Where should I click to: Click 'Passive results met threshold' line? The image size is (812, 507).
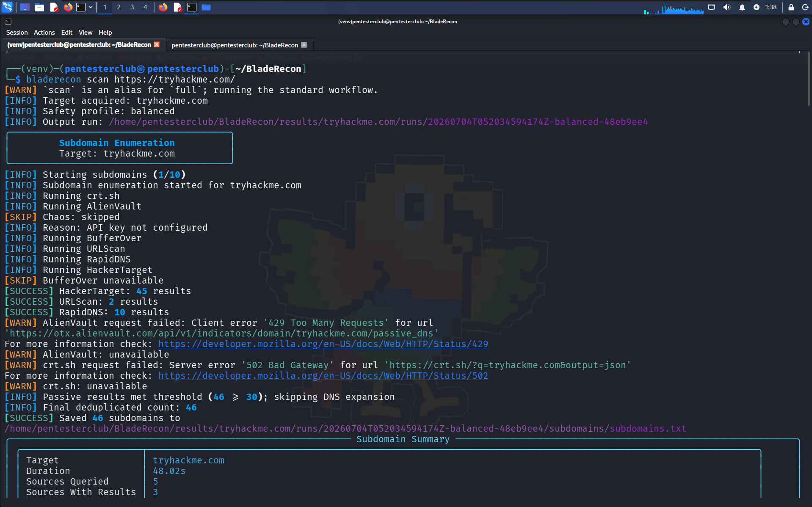[x=199, y=397]
